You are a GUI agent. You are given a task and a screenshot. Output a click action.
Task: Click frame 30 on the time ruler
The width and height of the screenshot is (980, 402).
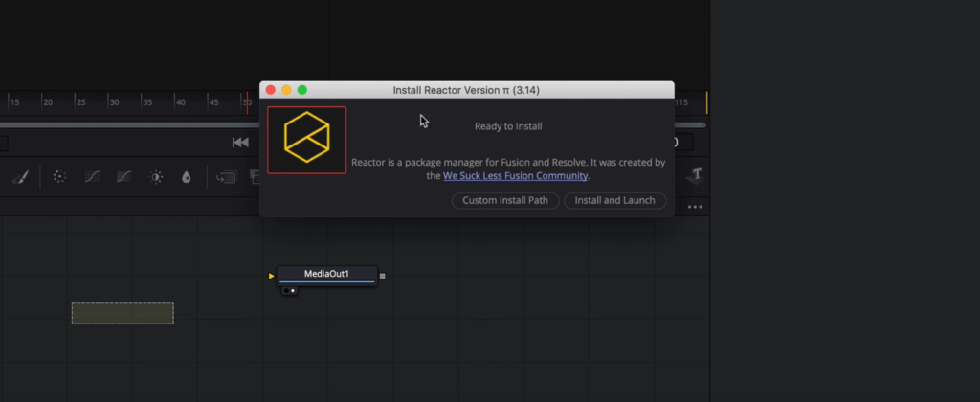click(x=114, y=101)
